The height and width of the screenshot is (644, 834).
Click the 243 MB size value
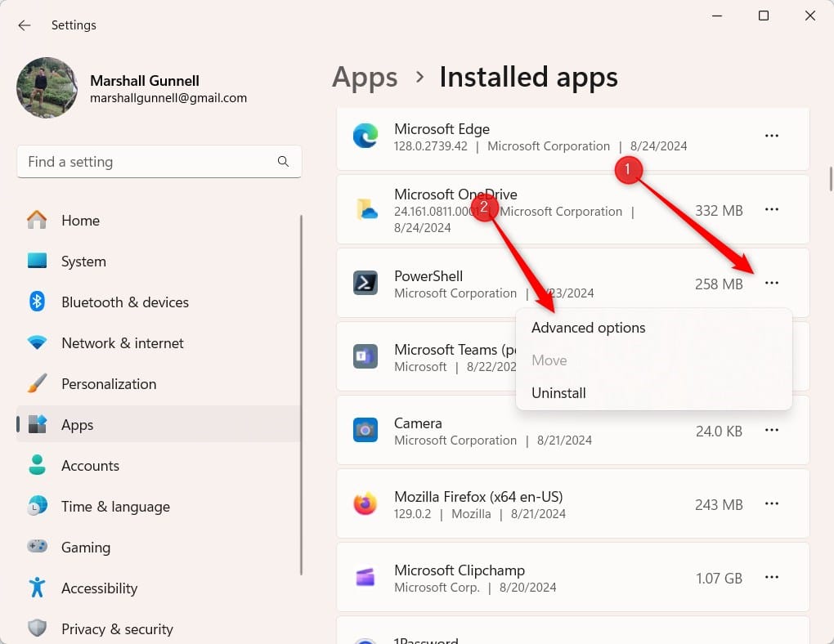pos(719,505)
